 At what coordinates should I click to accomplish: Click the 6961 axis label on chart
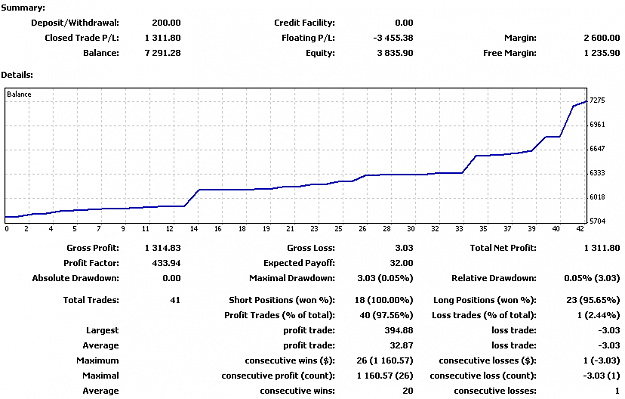597,124
